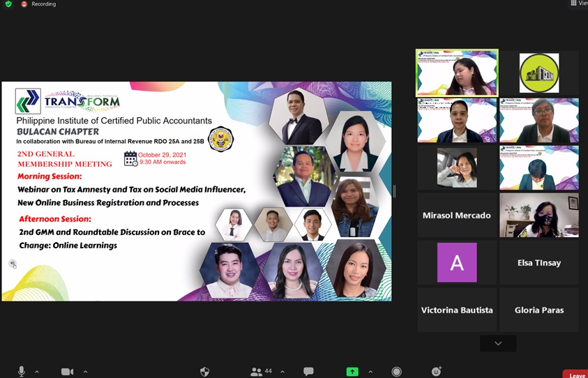Click the green-blue PICPA arrows logo
The width and height of the screenshot is (588, 378).
point(28,101)
